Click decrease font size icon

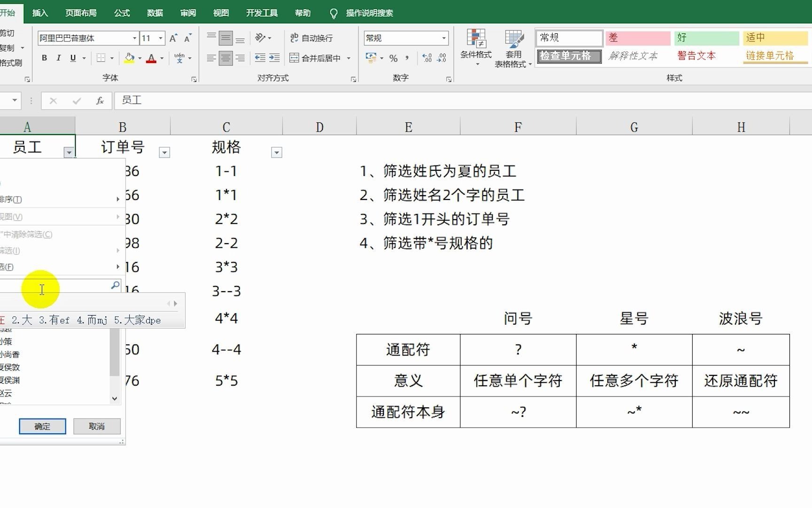[x=188, y=38]
